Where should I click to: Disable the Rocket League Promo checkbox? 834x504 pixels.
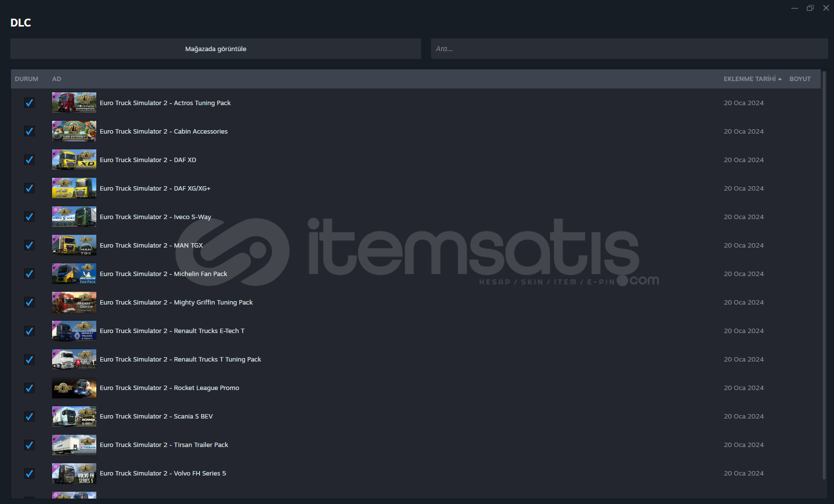pyautogui.click(x=29, y=388)
